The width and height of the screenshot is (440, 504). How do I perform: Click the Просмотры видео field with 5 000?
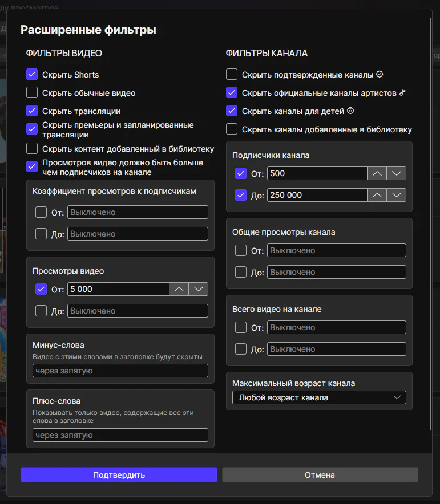point(118,289)
